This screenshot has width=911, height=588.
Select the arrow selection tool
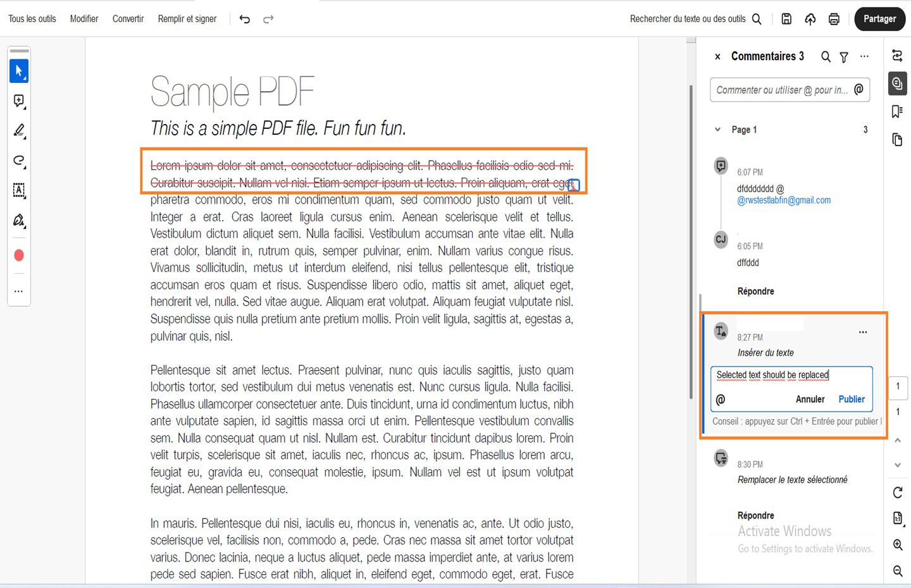coord(19,71)
